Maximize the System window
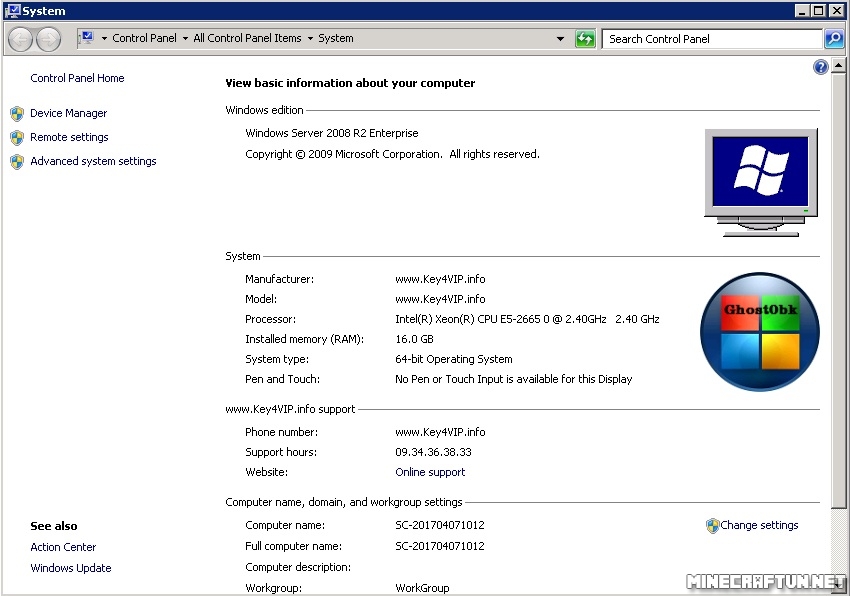Viewport: 850px width, 596px height. (x=818, y=10)
